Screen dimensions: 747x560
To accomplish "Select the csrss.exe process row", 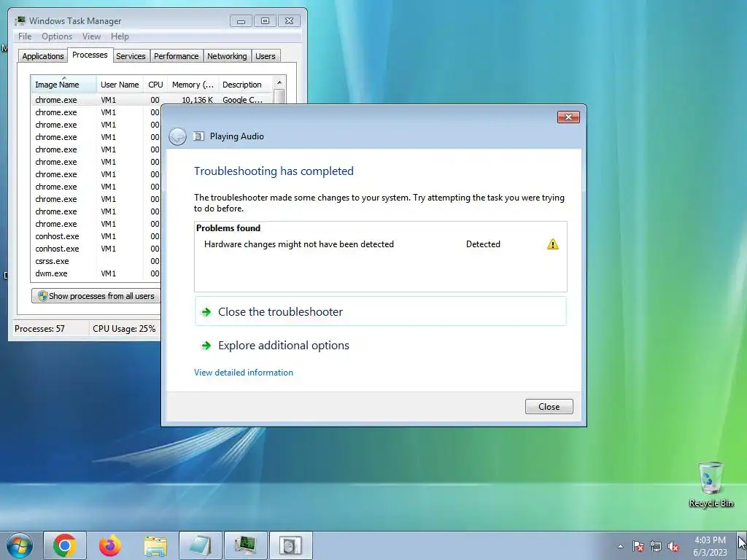I will (97, 261).
